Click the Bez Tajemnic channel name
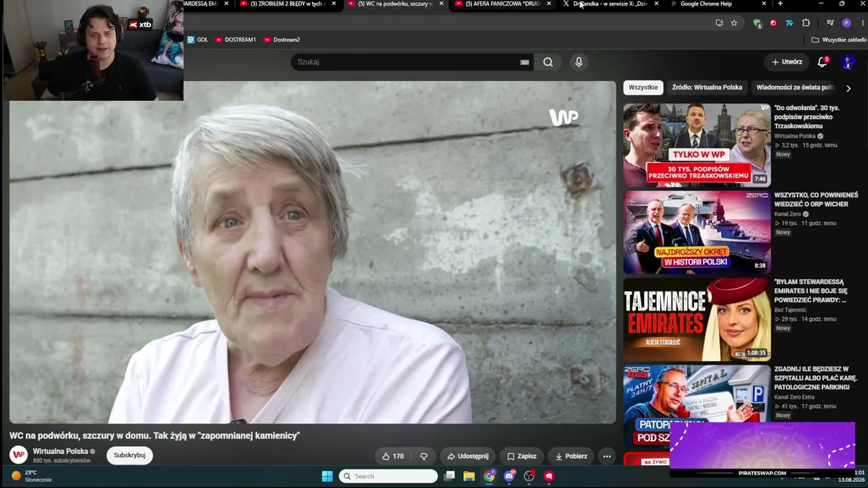 click(x=792, y=310)
